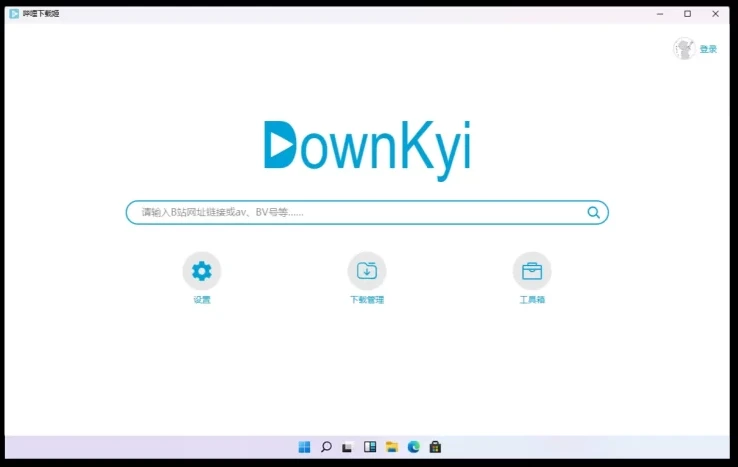Open the 工具箱 toolbox icon
The height and width of the screenshot is (467, 738).
pyautogui.click(x=532, y=271)
